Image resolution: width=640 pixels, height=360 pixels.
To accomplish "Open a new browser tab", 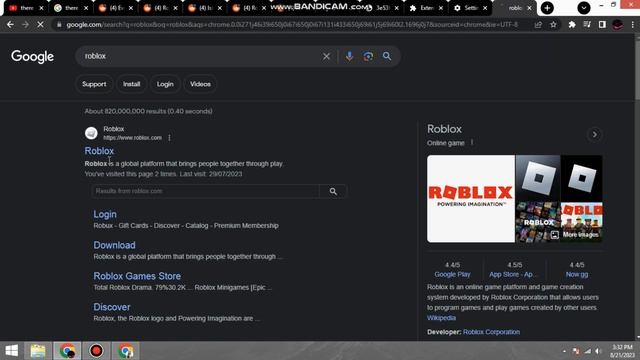I will 547,8.
